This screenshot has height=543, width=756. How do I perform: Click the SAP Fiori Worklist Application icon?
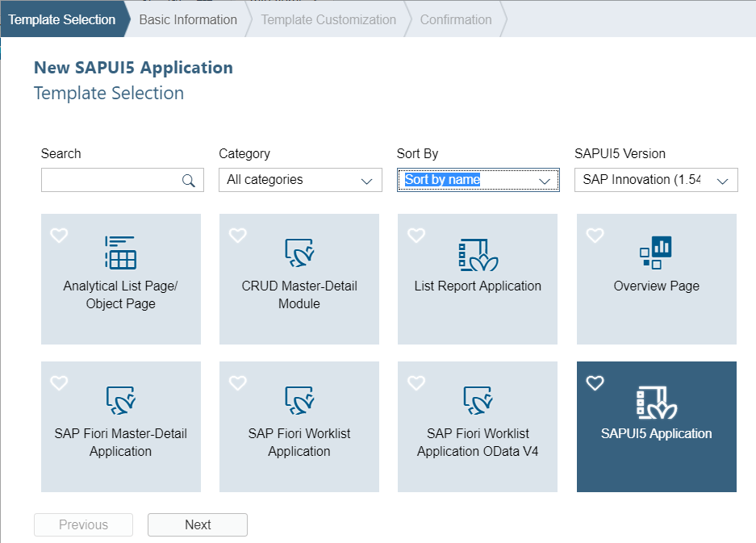point(299,400)
